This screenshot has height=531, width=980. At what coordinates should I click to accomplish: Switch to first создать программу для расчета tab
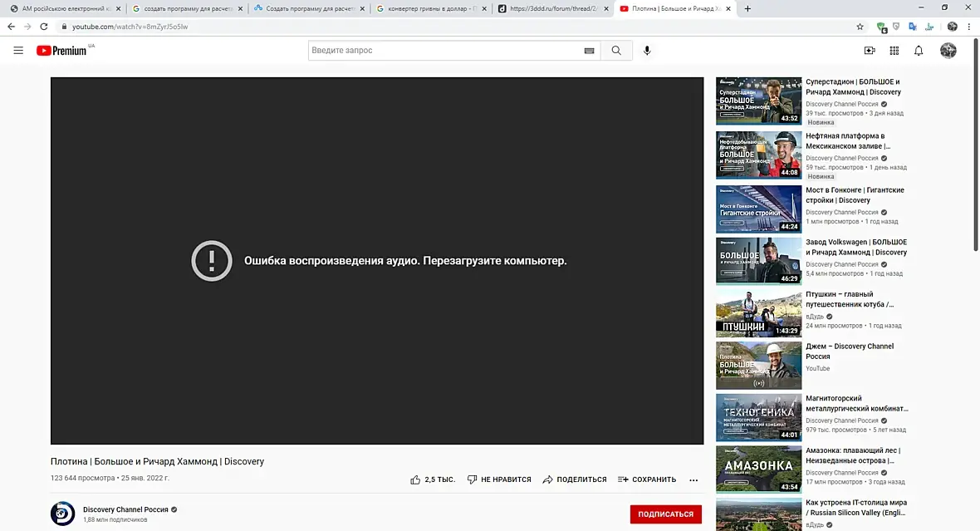[x=186, y=9]
